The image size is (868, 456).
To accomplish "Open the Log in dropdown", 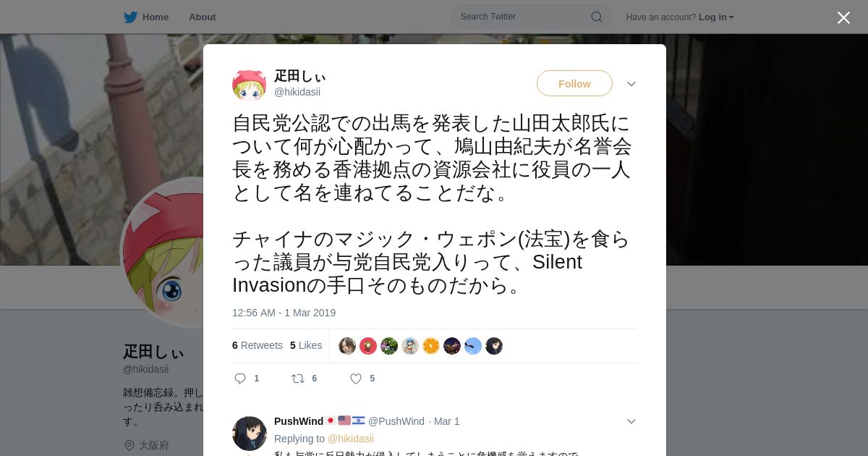I will click(716, 17).
